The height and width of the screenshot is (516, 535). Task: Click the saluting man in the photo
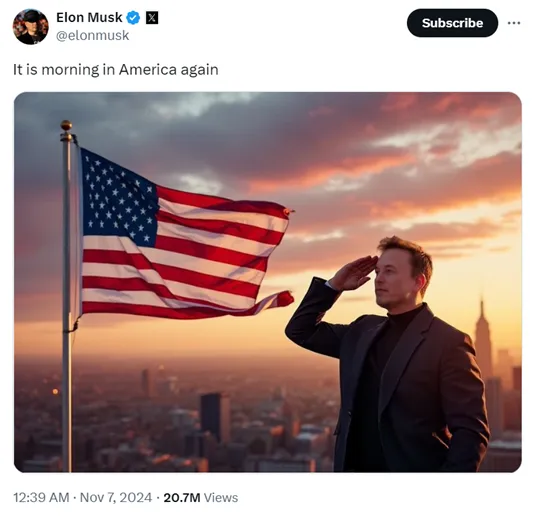[x=387, y=355]
